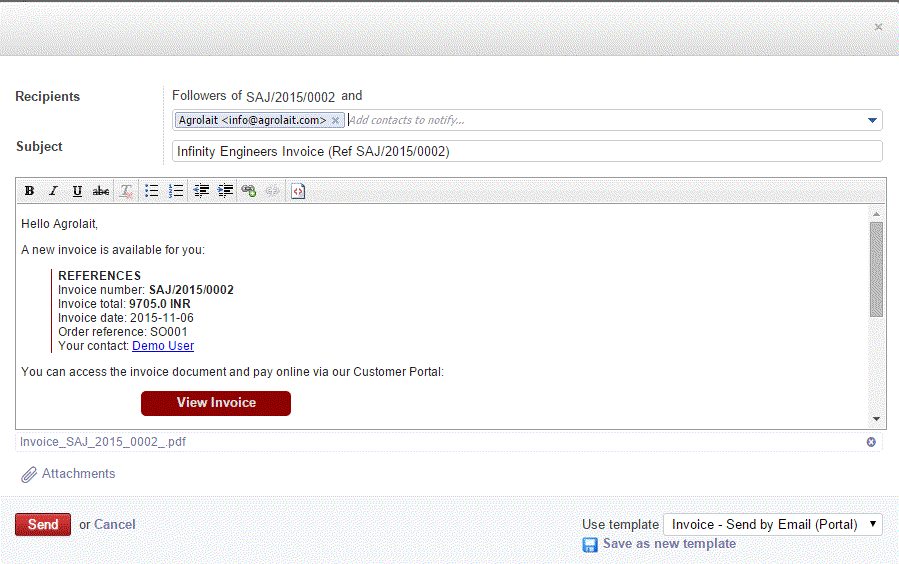The height and width of the screenshot is (564, 899).
Task: Click the Agrolait recipient tag text
Action: click(252, 120)
